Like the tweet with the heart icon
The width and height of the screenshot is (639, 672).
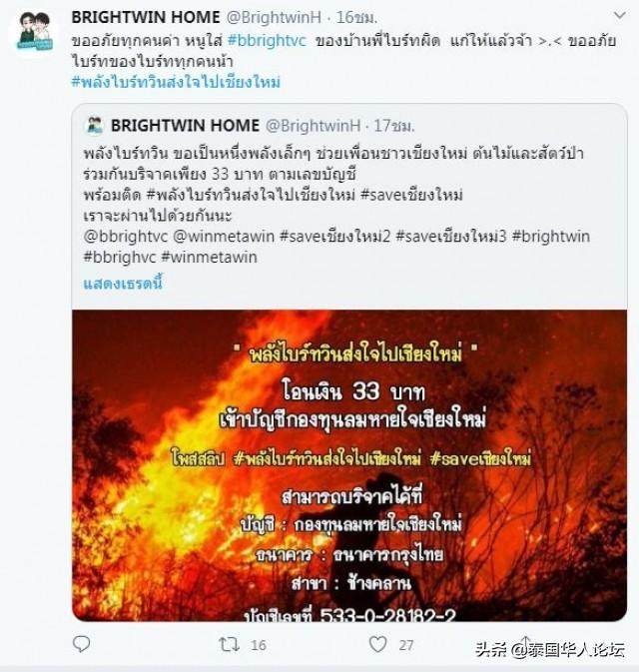coord(378,644)
